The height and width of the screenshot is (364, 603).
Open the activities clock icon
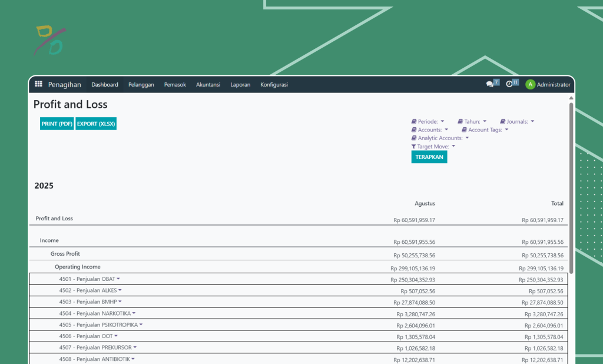pos(509,84)
